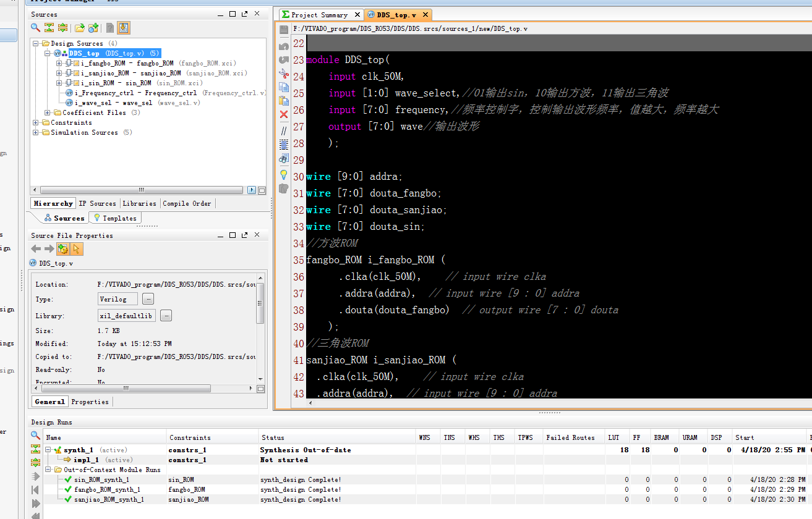Click the browse button beside the Type field
Viewport: 812px width, 519px height.
coord(147,298)
